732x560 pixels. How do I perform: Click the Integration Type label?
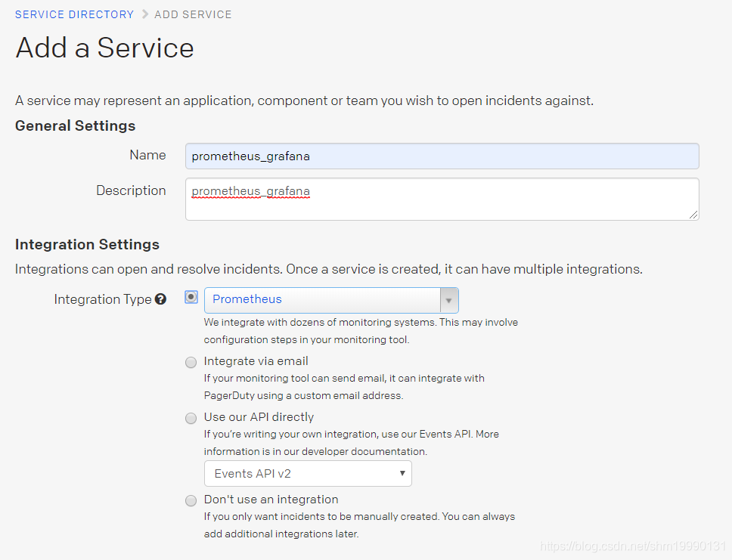point(103,299)
